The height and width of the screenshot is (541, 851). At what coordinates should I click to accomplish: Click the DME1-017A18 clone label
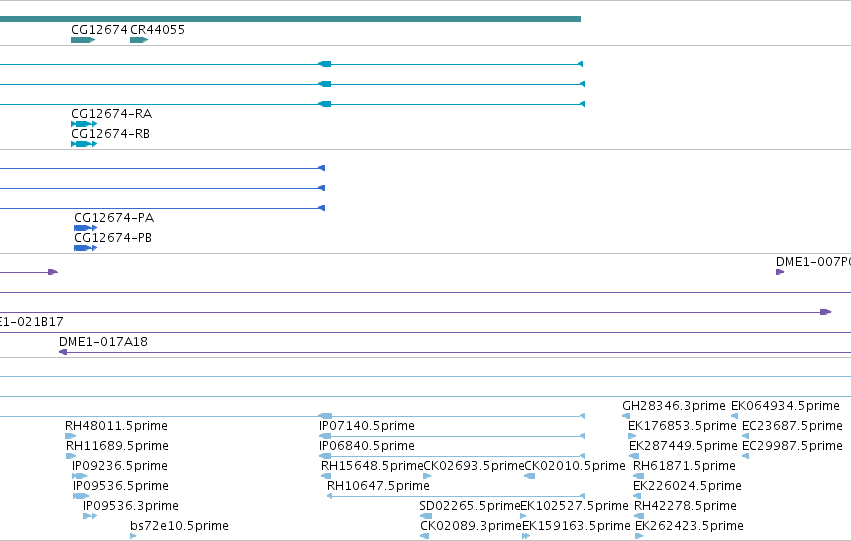pyautogui.click(x=103, y=341)
